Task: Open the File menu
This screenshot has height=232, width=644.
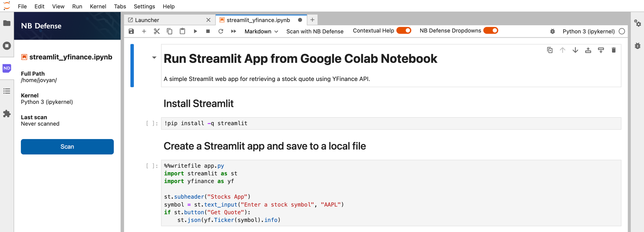Action: coord(22,6)
